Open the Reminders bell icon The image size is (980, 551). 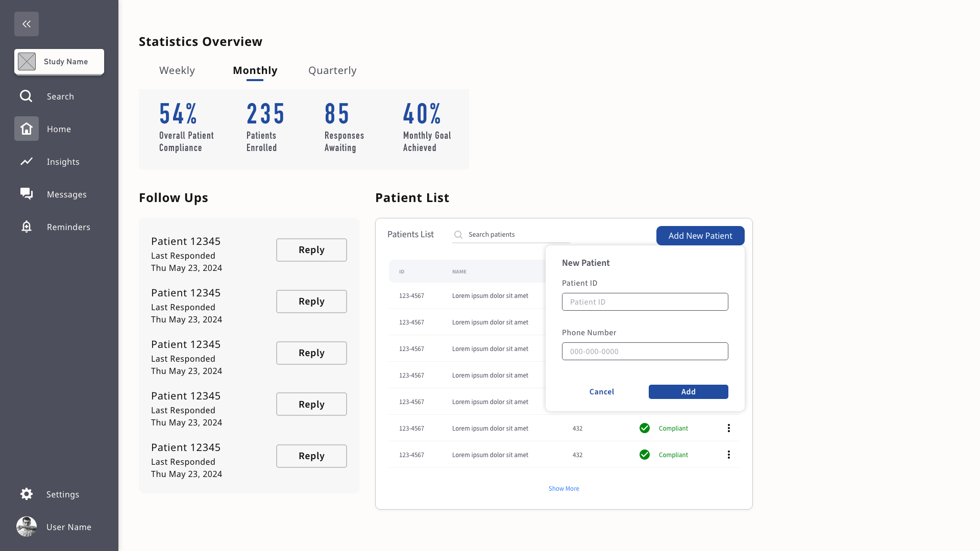[27, 227]
